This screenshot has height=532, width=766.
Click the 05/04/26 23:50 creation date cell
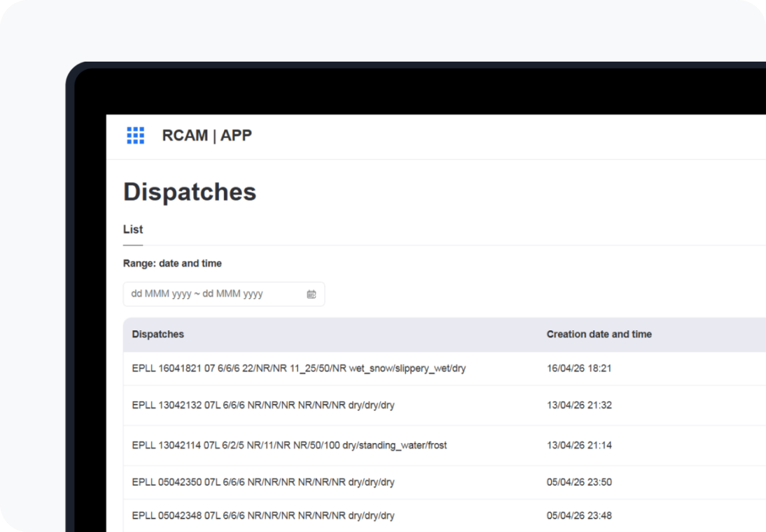click(x=579, y=482)
